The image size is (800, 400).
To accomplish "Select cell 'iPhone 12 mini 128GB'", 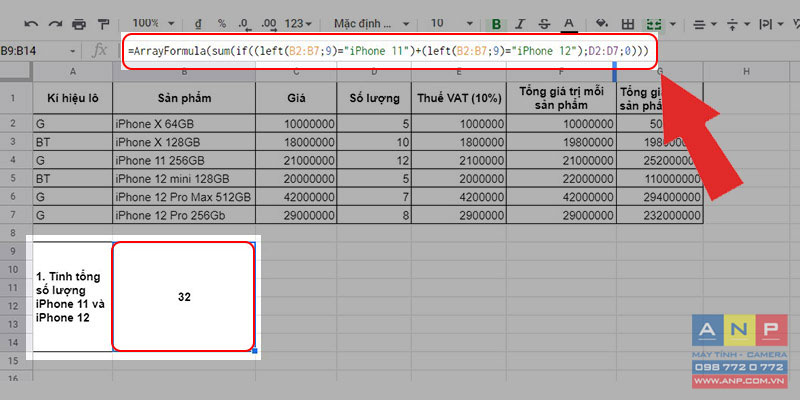I will click(x=184, y=179).
